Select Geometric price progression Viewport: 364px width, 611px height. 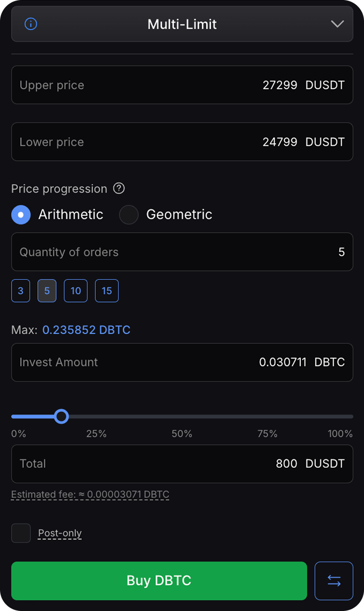click(129, 215)
